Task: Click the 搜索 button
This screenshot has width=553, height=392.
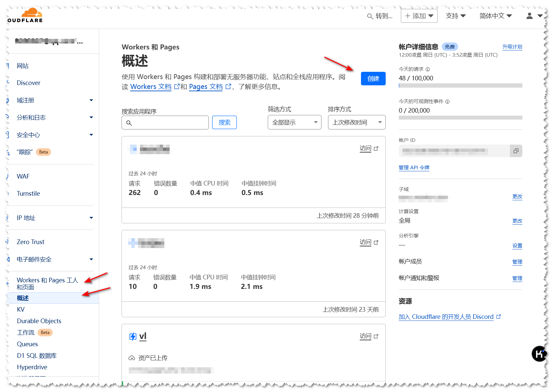Action: point(224,122)
